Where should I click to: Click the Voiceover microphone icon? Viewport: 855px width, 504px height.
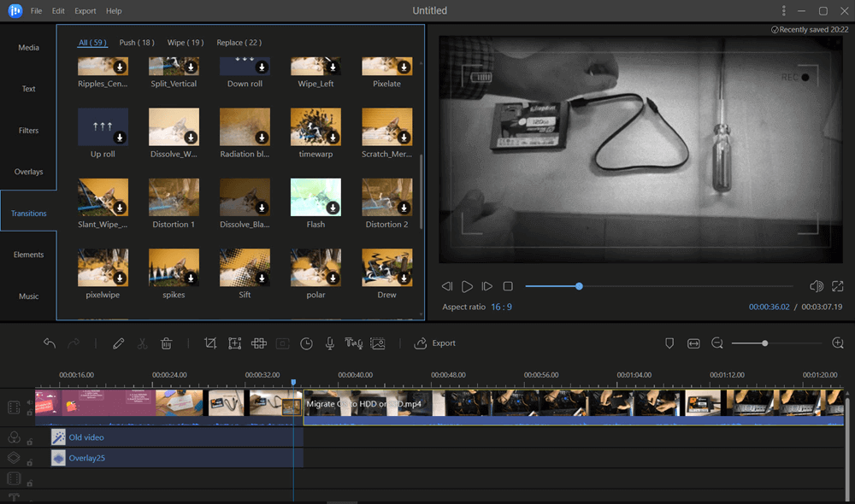point(329,343)
